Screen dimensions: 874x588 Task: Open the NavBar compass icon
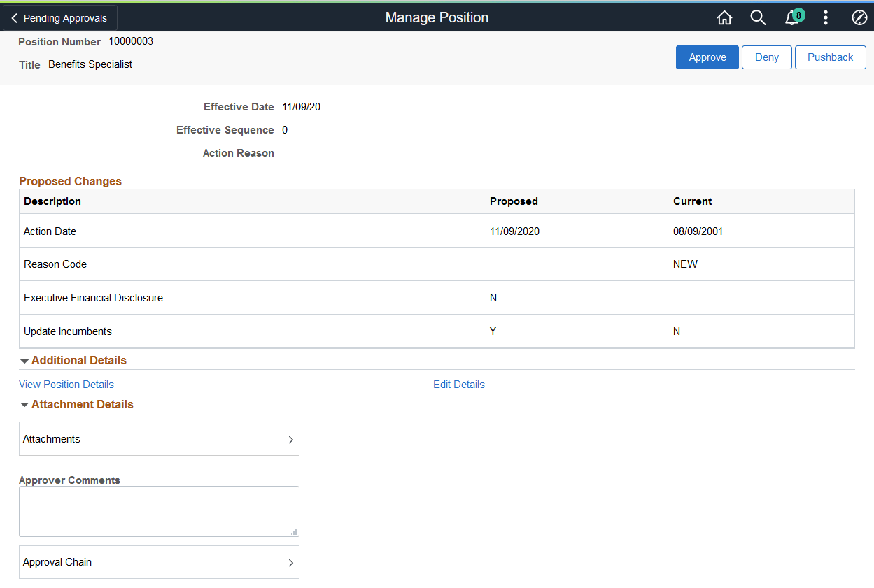tap(859, 17)
